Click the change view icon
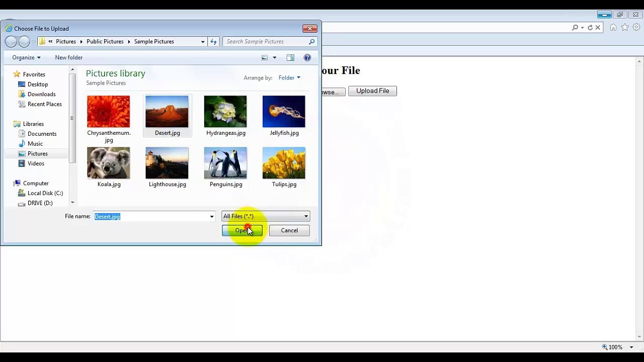This screenshot has height=362, width=644. [265, 58]
